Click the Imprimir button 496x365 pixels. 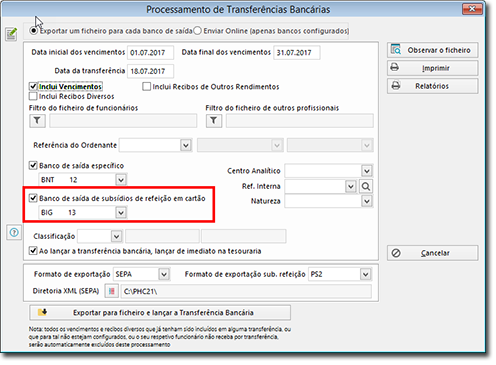coord(432,68)
